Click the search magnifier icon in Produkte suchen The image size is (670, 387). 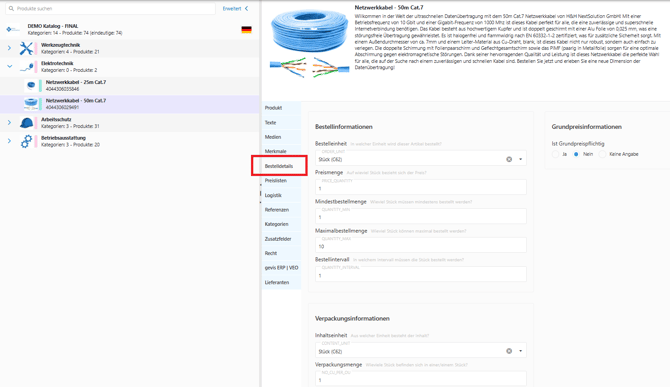(12, 9)
